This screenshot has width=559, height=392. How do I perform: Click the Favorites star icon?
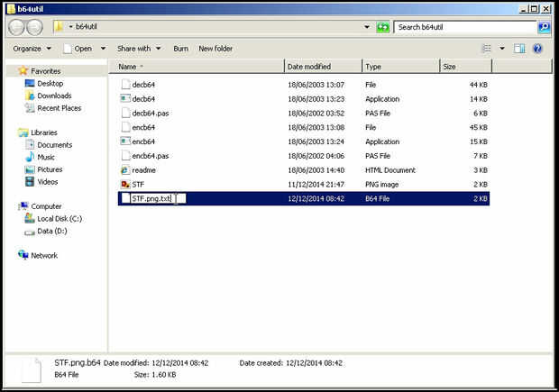click(23, 70)
